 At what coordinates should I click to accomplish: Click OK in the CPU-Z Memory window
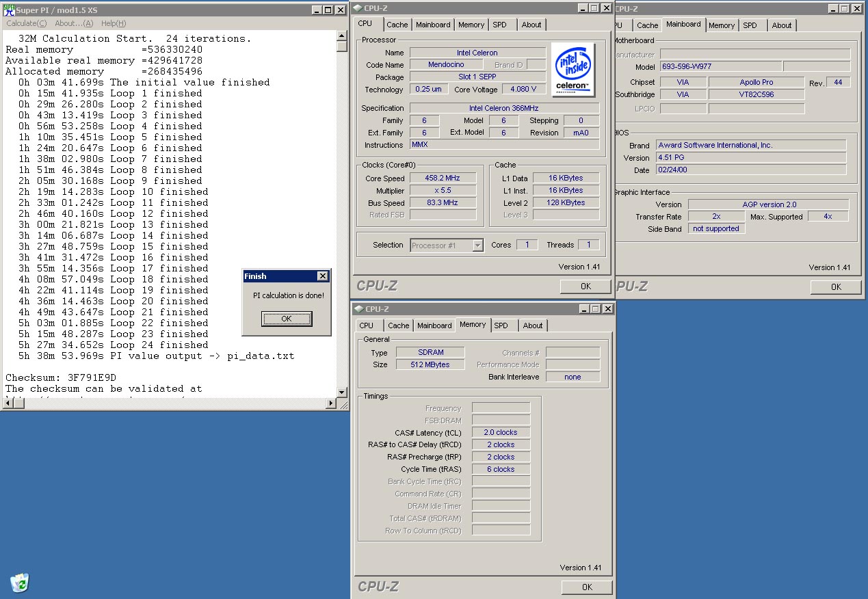tap(587, 587)
